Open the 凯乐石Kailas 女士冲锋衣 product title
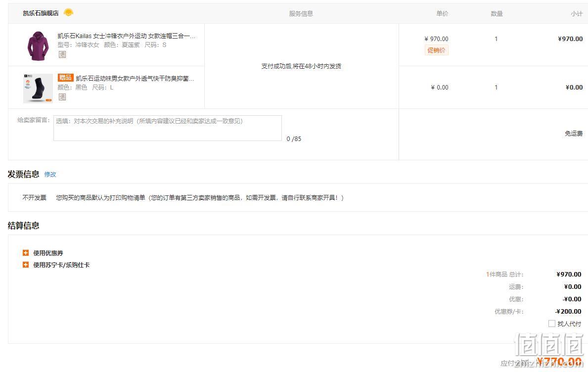Image resolution: width=588 pixels, height=372 pixels. pyautogui.click(x=127, y=36)
